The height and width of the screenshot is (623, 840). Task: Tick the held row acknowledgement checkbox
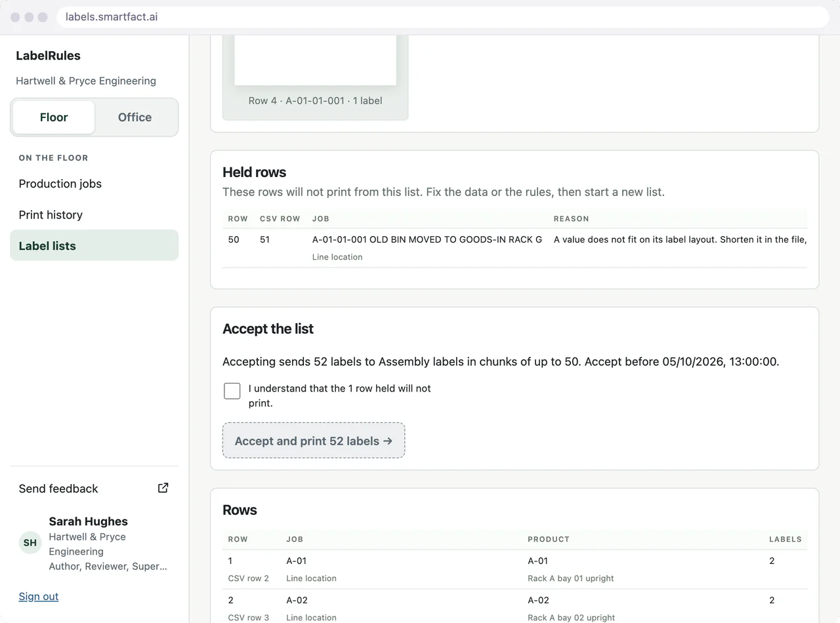click(x=232, y=391)
